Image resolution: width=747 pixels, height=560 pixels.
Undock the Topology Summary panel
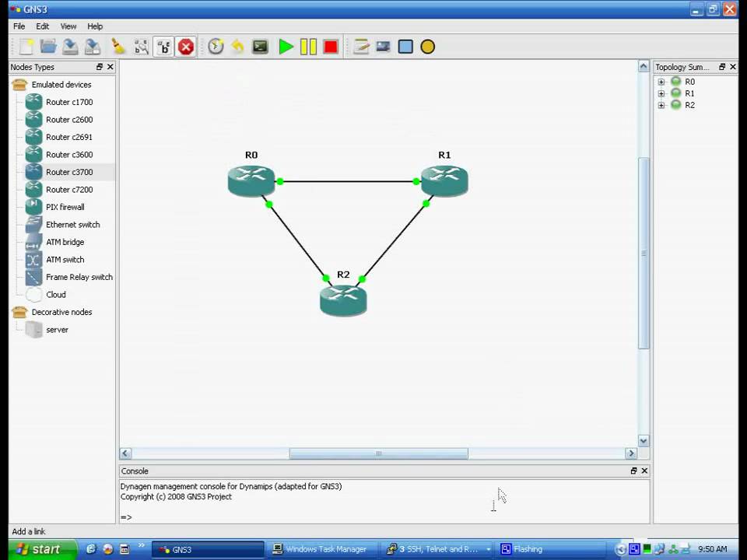(722, 67)
